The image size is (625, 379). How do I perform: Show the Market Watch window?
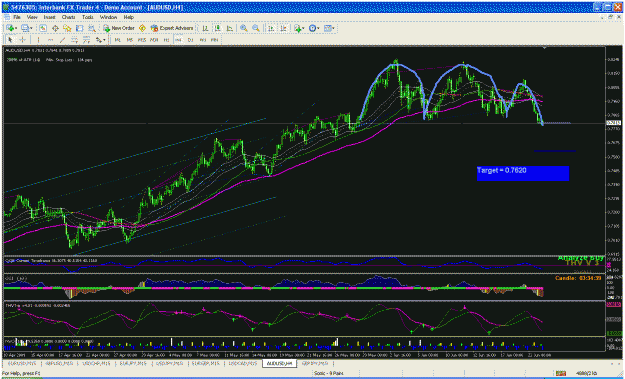click(43, 28)
